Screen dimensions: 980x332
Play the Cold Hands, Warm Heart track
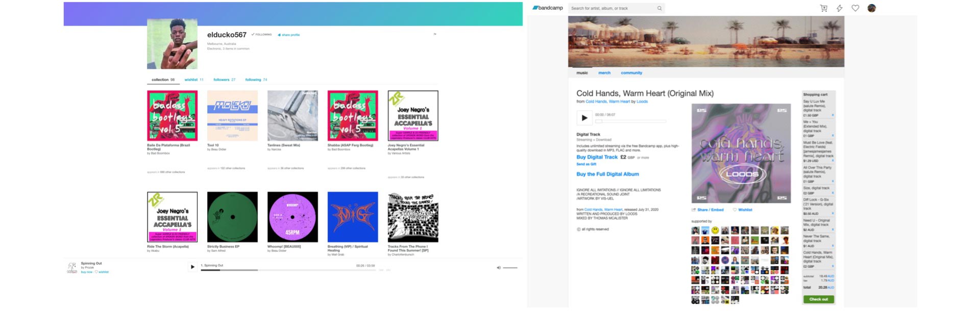(584, 118)
